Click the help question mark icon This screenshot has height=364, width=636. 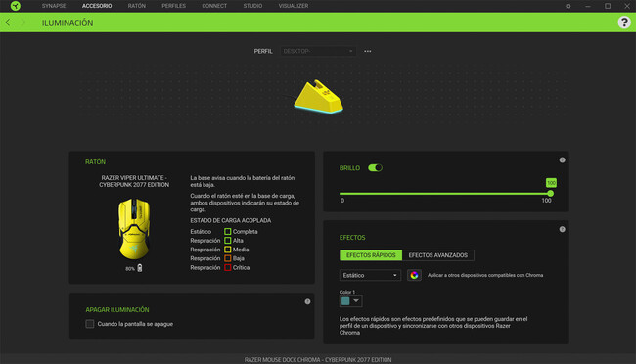coord(624,23)
